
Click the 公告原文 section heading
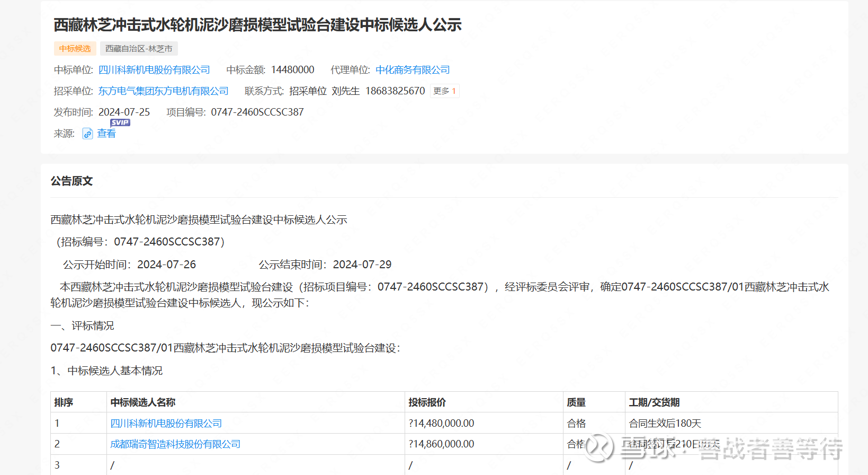[71, 181]
